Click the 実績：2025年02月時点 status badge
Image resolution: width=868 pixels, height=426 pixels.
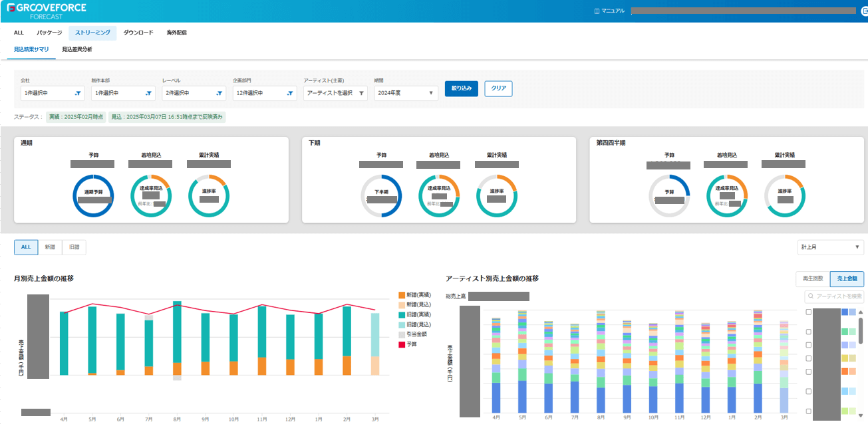76,117
